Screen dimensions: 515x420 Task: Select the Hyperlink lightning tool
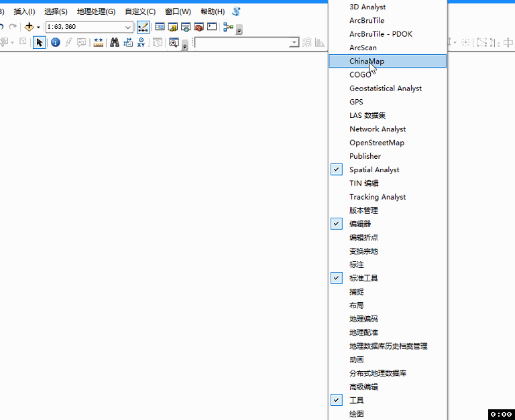(x=68, y=42)
